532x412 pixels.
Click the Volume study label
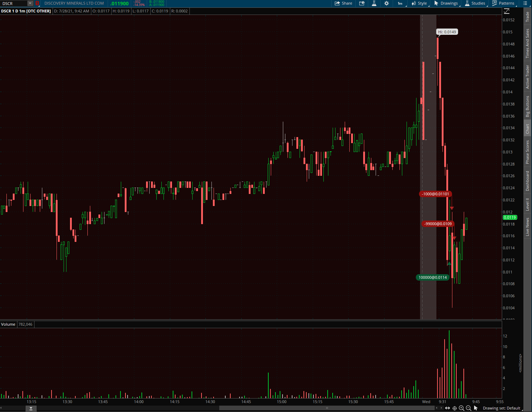(8, 324)
